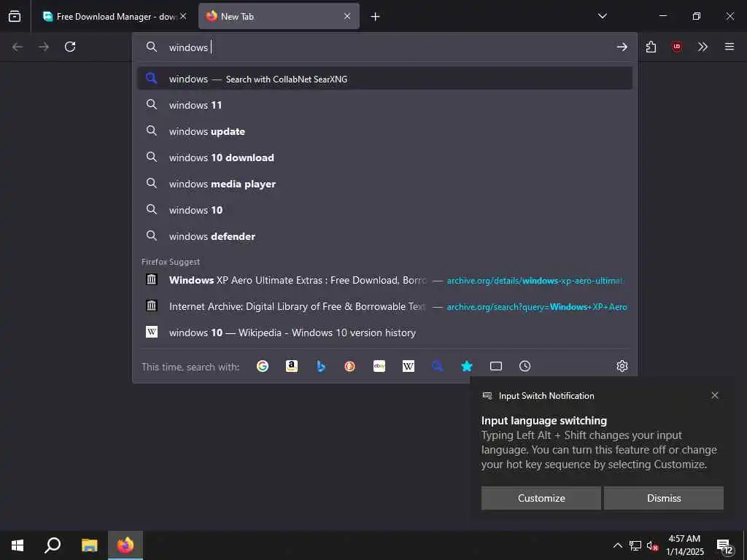
Task: Open the network status tray icon
Action: (x=635, y=545)
